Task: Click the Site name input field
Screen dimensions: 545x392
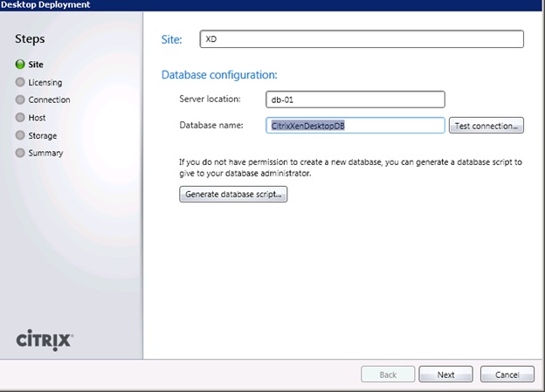Action: [x=362, y=39]
